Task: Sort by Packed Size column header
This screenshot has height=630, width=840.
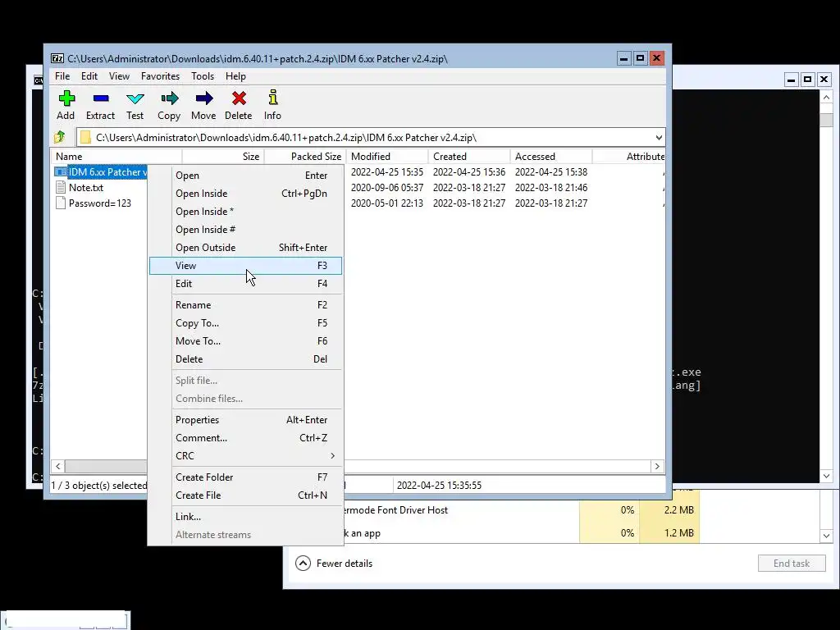Action: tap(305, 157)
